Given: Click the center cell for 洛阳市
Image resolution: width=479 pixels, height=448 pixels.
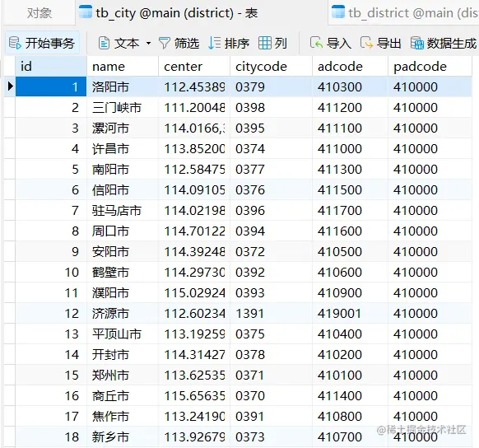Looking at the screenshot, I should point(194,86).
